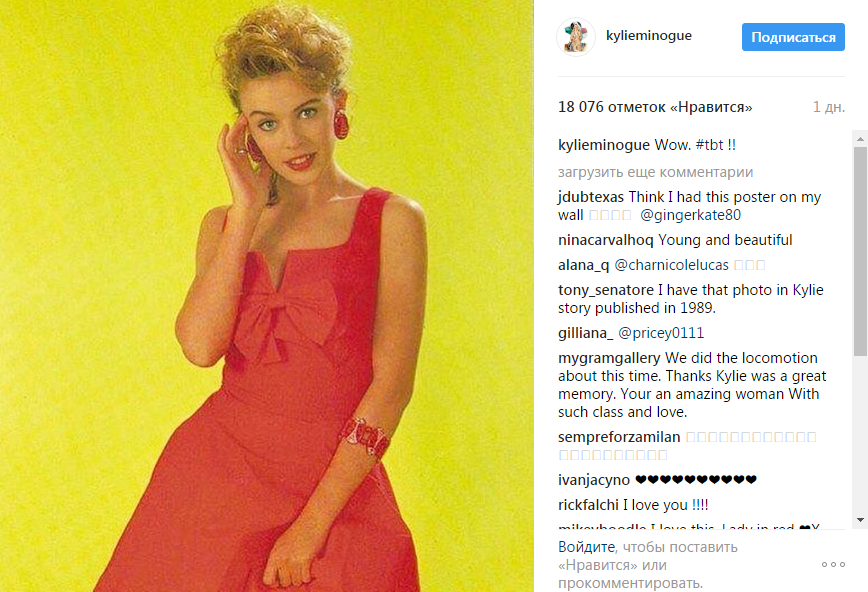Open ninacarvalhoq commenter profile
868x592 pixels.
pyautogui.click(x=606, y=240)
